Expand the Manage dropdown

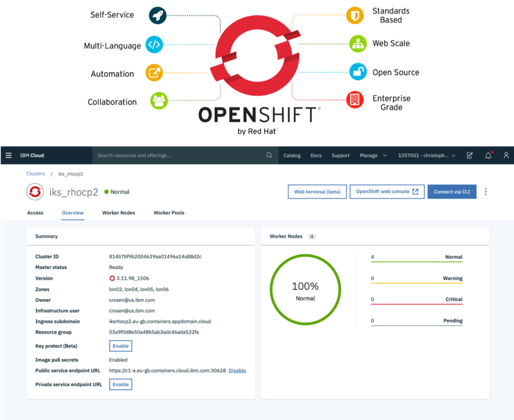click(373, 155)
